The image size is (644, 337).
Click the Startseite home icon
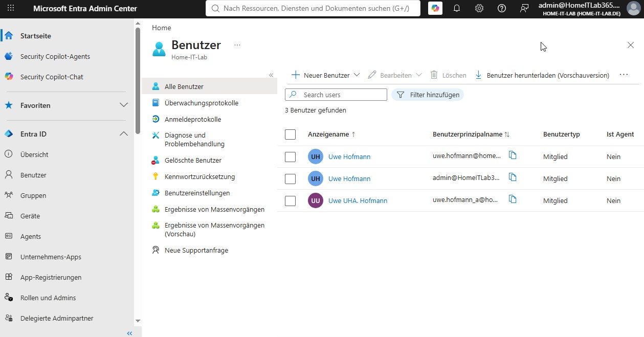point(9,36)
